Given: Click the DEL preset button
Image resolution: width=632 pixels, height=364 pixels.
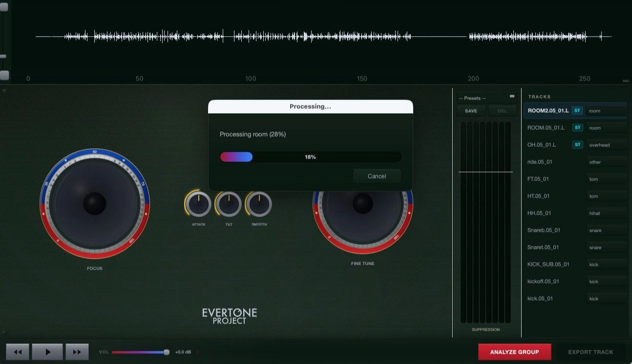Looking at the screenshot, I should pos(502,111).
